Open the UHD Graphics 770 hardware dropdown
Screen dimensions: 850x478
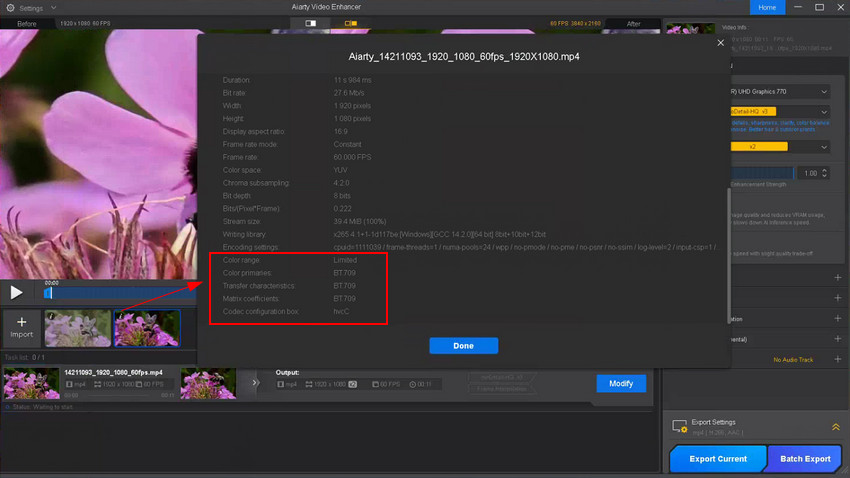(779, 92)
